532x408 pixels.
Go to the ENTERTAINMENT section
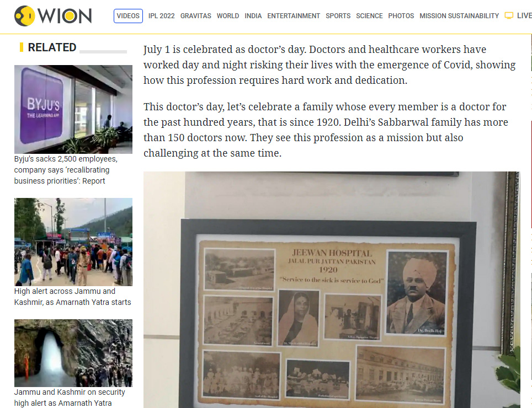(x=294, y=16)
